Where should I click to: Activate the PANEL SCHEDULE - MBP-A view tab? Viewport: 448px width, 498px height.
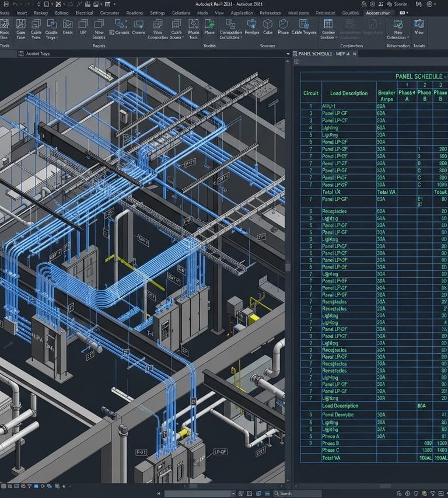point(324,54)
